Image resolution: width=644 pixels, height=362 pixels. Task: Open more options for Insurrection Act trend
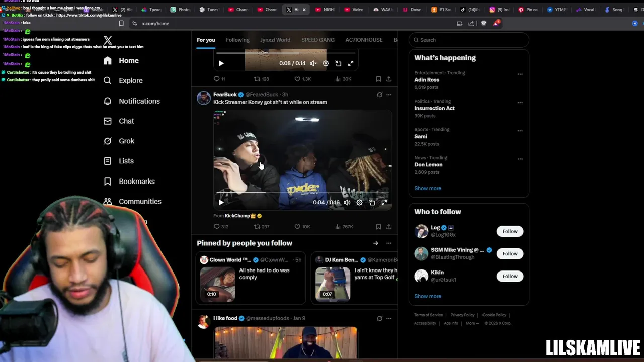[x=520, y=103]
